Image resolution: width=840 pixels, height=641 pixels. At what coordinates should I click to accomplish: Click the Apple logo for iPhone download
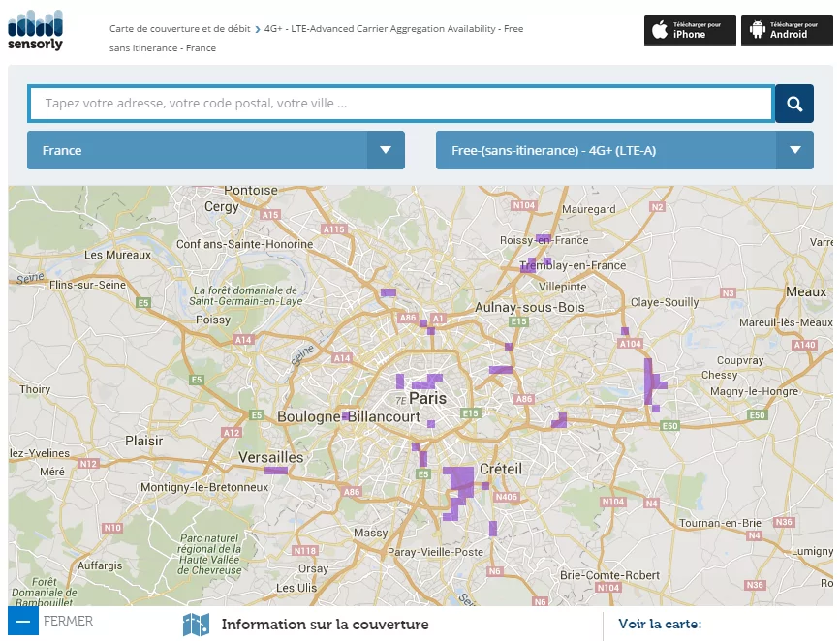tap(660, 30)
